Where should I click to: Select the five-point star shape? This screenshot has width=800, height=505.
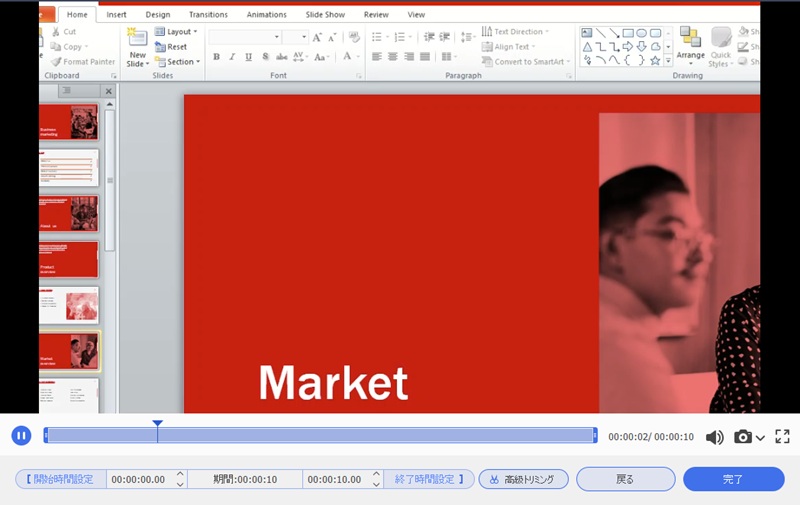pyautogui.click(x=655, y=61)
